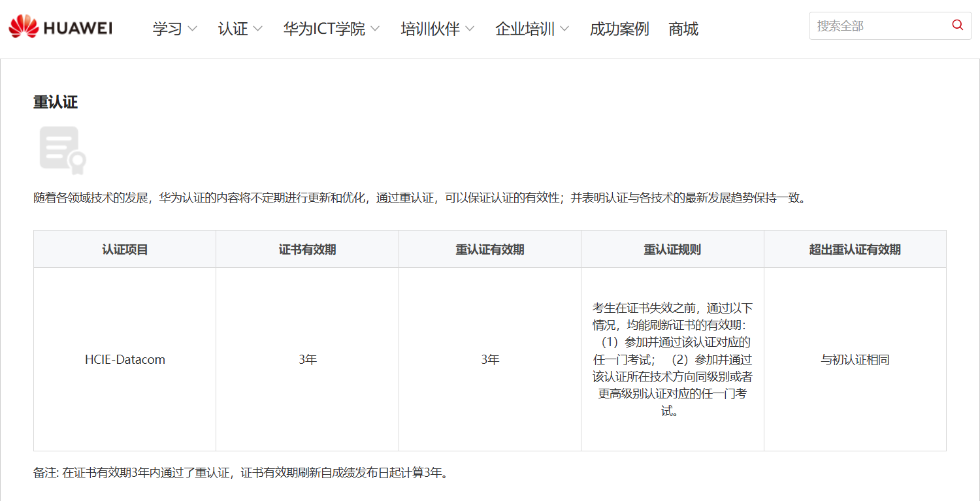980x501 pixels.
Task: Open the 企业培训 navigation item
Action: [525, 29]
